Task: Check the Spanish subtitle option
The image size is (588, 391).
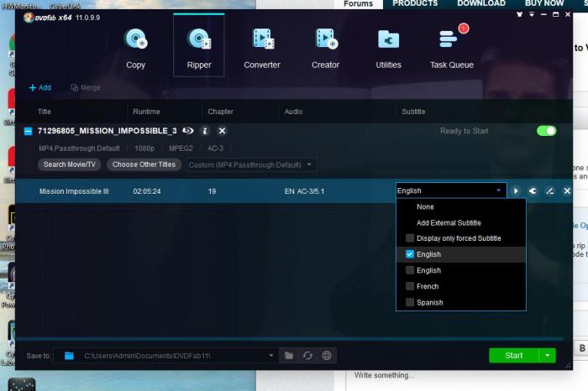Action: tap(410, 303)
